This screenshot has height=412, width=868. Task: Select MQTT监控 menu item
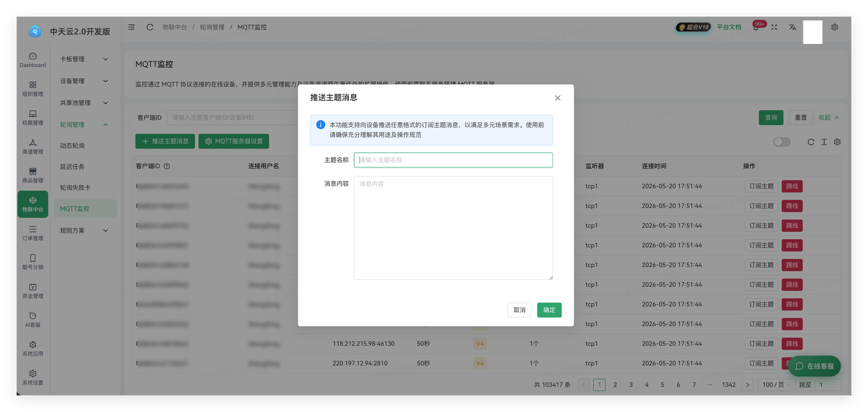85,209
